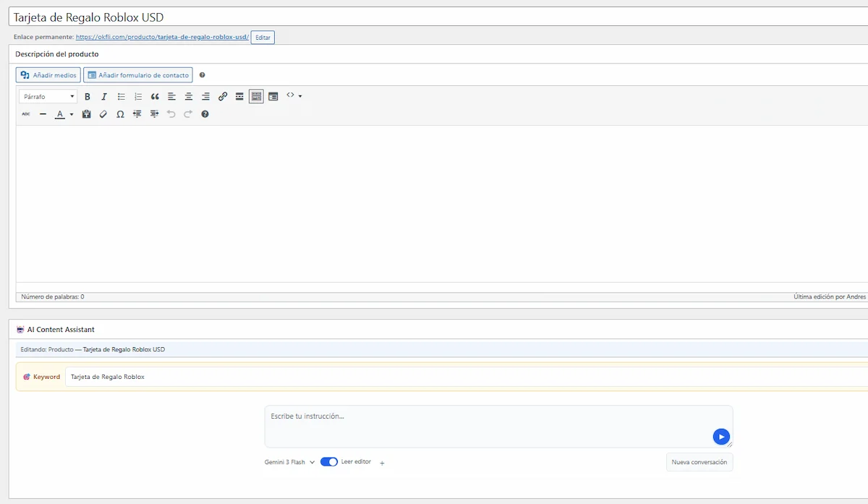Click Añadir formulario de contacto button
This screenshot has width=868, height=504.
(x=138, y=75)
